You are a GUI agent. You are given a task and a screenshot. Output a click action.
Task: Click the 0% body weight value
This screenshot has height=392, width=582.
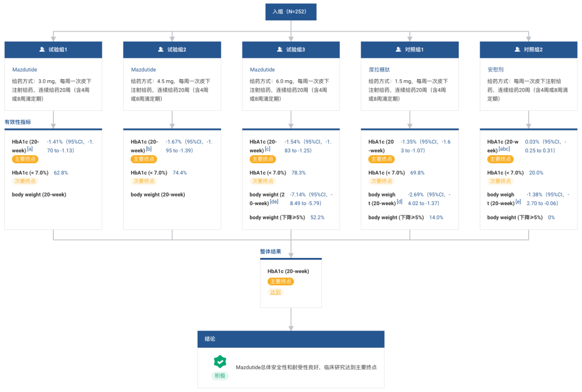point(551,218)
